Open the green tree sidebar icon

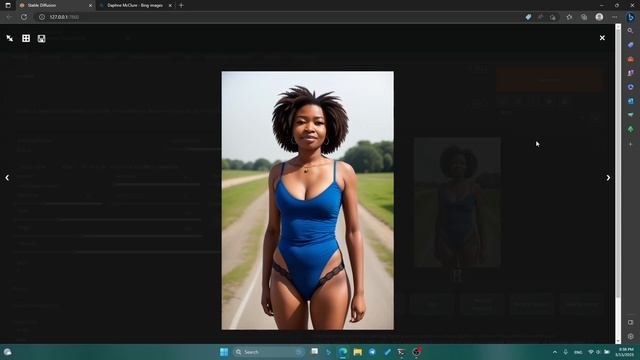click(x=631, y=129)
